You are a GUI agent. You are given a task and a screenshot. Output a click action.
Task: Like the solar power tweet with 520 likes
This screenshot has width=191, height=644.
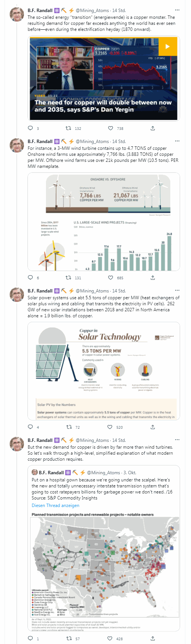[x=110, y=427]
